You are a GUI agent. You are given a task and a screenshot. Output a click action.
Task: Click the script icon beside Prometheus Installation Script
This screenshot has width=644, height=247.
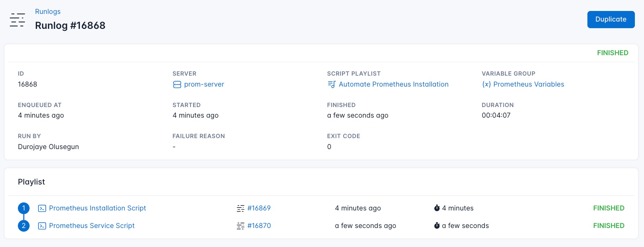(x=42, y=208)
